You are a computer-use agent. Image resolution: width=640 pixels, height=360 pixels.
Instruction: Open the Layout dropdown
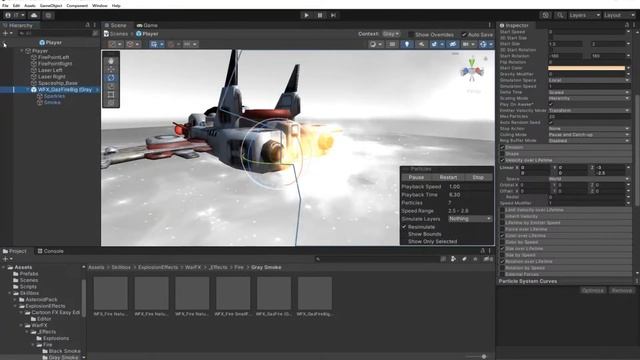click(619, 15)
